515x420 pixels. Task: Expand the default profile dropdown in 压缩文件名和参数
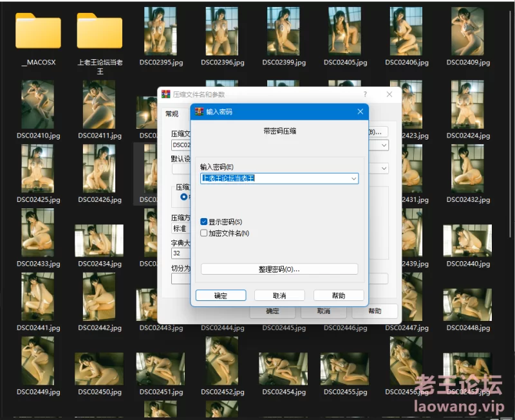point(384,169)
